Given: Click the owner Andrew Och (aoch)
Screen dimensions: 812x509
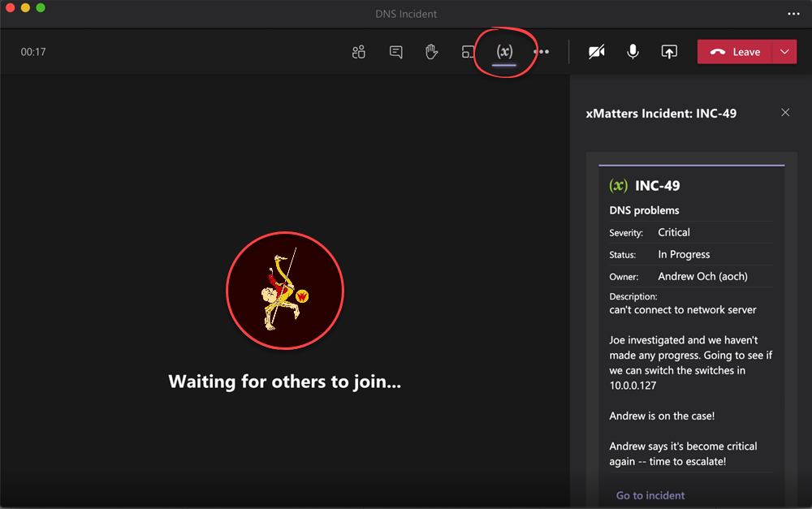Looking at the screenshot, I should pyautogui.click(x=702, y=277).
